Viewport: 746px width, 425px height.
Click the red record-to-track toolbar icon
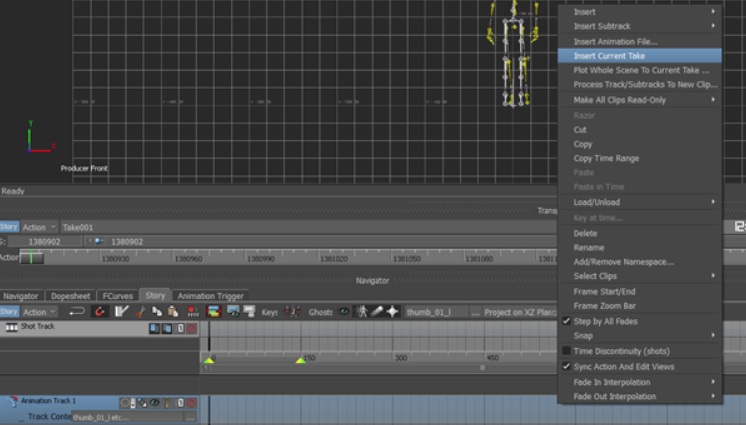193,312
